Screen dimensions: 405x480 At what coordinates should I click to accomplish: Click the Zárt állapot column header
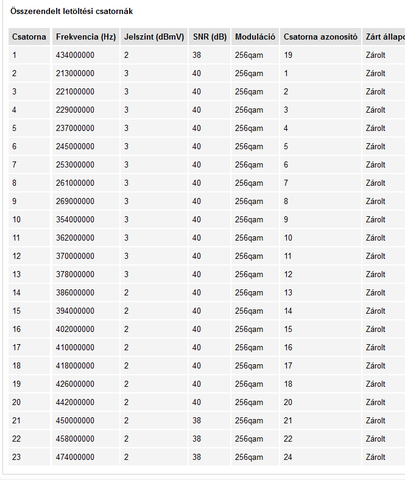coord(384,37)
